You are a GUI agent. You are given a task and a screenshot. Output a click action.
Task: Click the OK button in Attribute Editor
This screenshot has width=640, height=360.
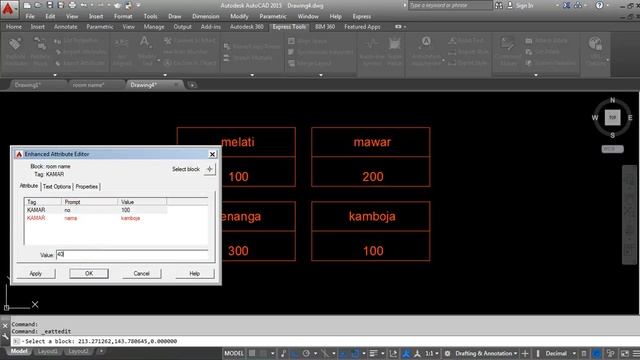pyautogui.click(x=89, y=273)
